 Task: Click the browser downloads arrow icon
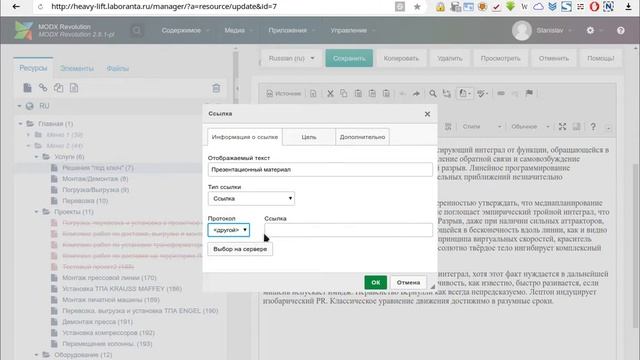628,7
